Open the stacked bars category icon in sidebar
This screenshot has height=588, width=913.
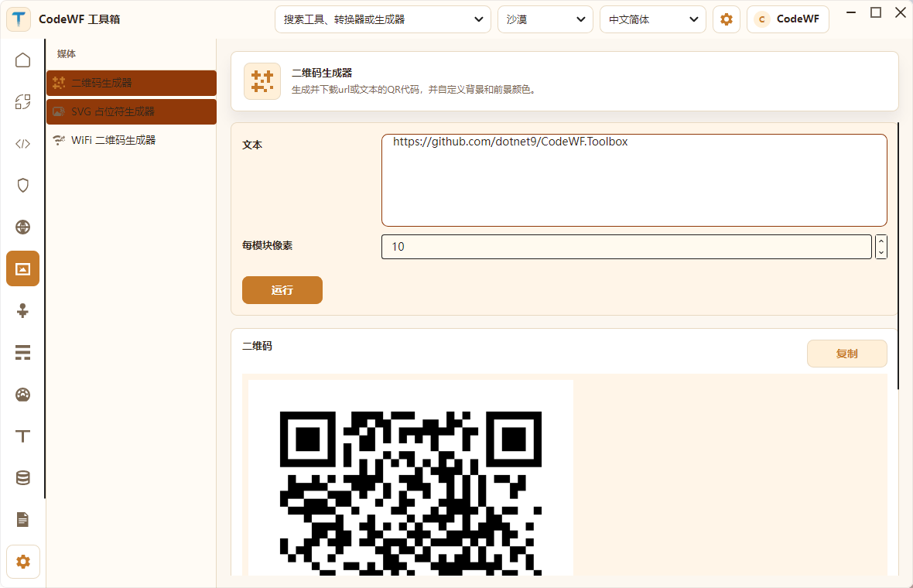click(22, 352)
